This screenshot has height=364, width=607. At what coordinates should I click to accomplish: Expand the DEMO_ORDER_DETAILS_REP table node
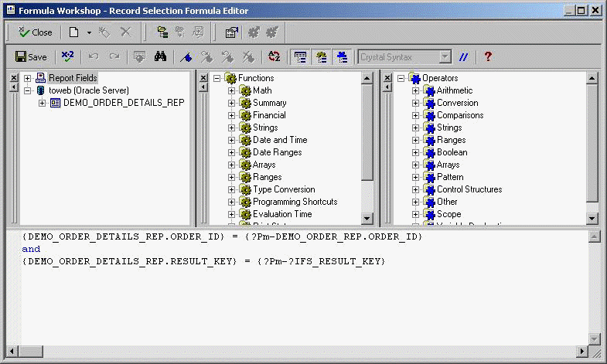tap(43, 103)
